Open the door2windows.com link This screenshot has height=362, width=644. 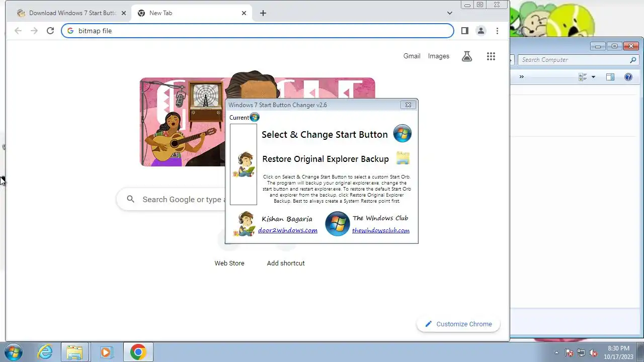(x=288, y=230)
